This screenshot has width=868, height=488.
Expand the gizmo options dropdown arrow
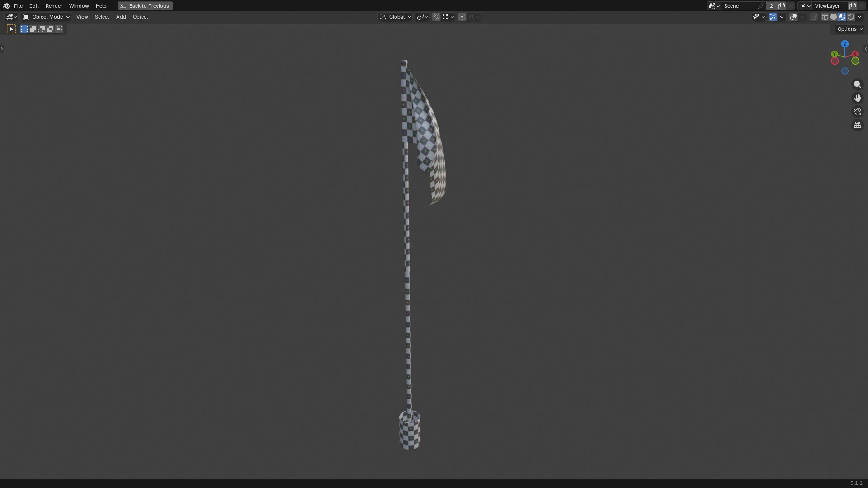click(782, 17)
